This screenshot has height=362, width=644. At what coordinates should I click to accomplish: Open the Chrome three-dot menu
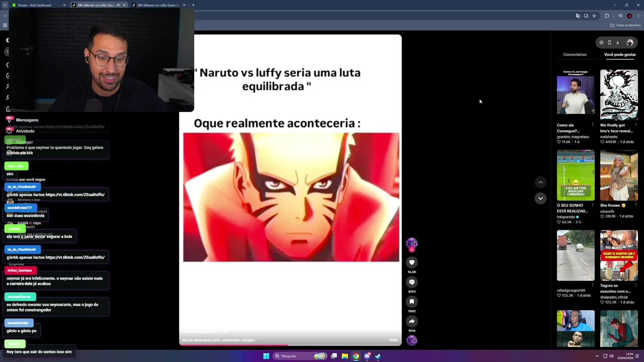[x=638, y=16]
